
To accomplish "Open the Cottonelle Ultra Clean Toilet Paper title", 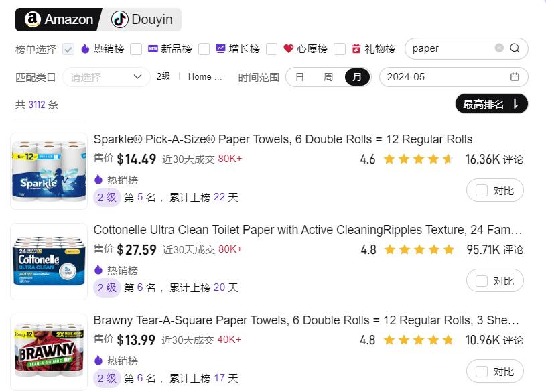I will [308, 230].
